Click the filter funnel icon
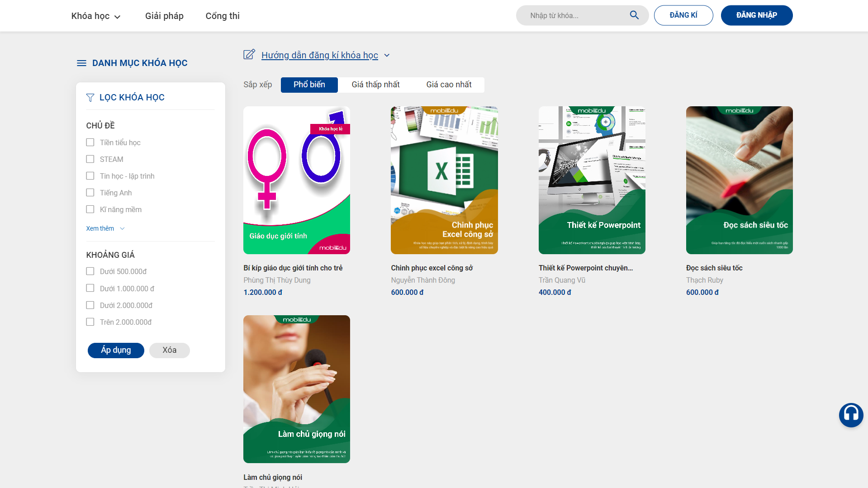868x488 pixels. pyautogui.click(x=90, y=98)
